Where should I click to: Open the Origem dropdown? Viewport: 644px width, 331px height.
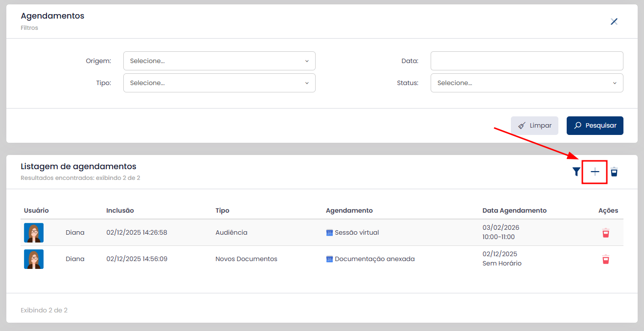click(x=219, y=61)
